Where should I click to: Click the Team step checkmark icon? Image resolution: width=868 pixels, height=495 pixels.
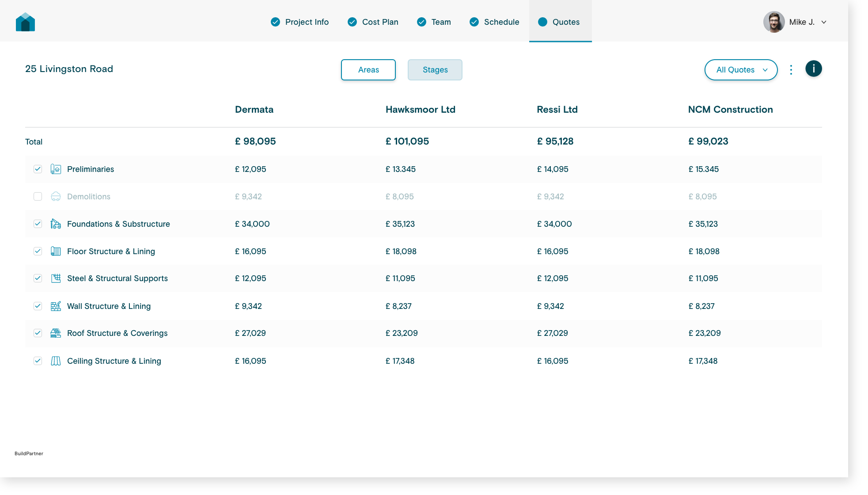tap(421, 22)
